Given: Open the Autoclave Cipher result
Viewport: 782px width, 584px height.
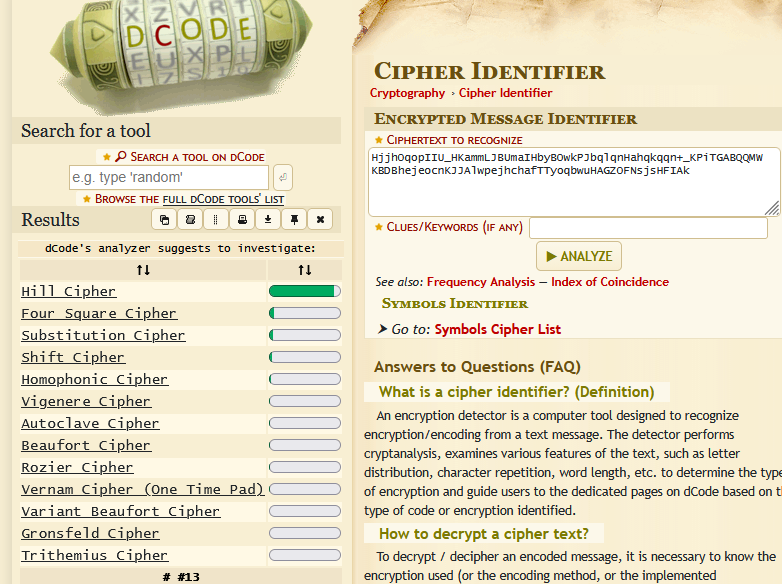Looking at the screenshot, I should (90, 423).
